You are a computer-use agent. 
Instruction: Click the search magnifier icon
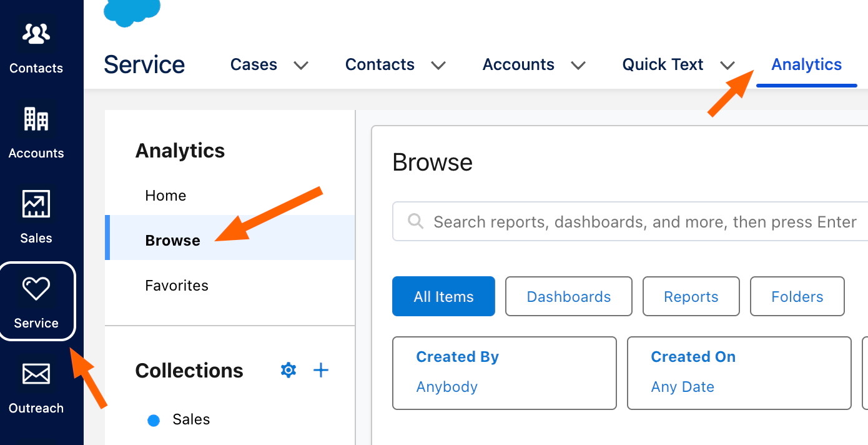[415, 221]
